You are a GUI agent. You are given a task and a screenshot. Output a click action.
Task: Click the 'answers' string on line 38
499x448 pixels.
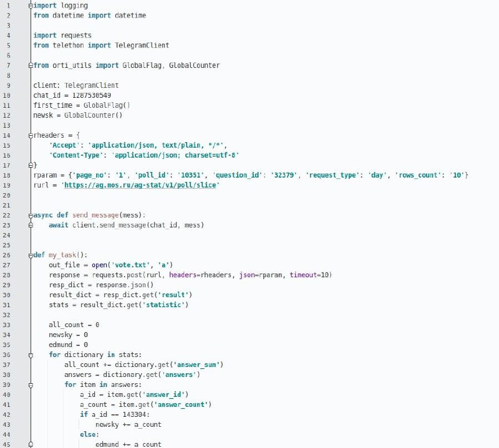click(x=179, y=375)
